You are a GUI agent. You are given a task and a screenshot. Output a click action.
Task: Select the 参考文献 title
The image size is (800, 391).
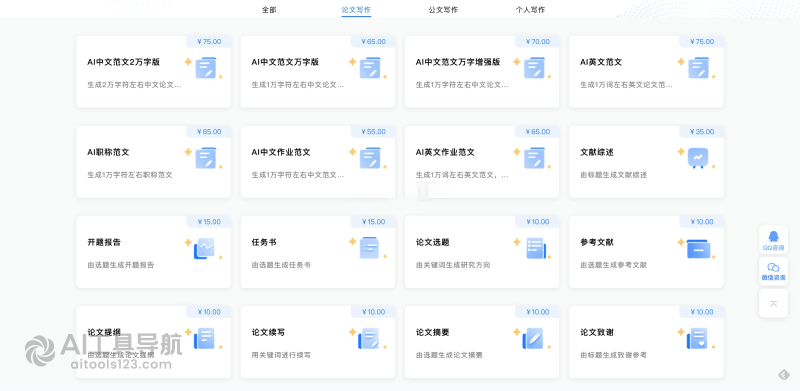(x=597, y=242)
